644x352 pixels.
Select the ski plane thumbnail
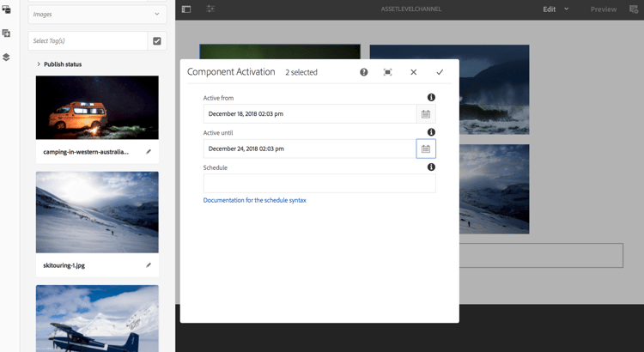click(x=97, y=319)
